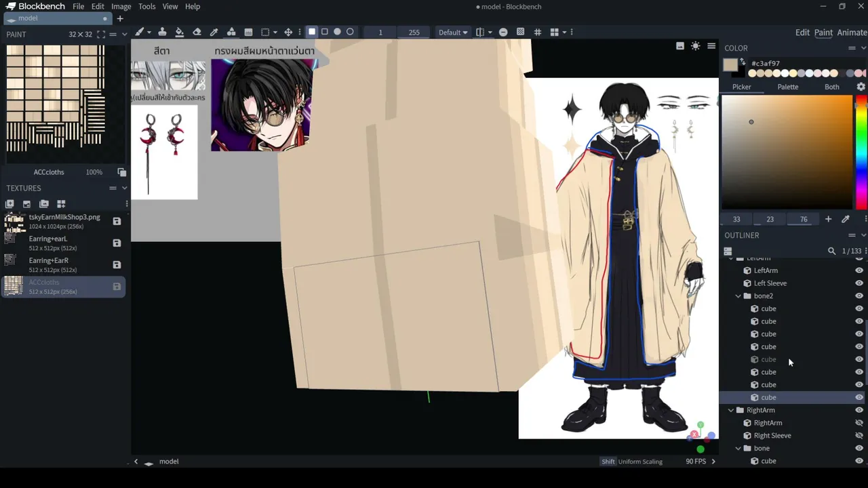Click brush size field showing 1
The height and width of the screenshot is (488, 868).
coord(380,32)
